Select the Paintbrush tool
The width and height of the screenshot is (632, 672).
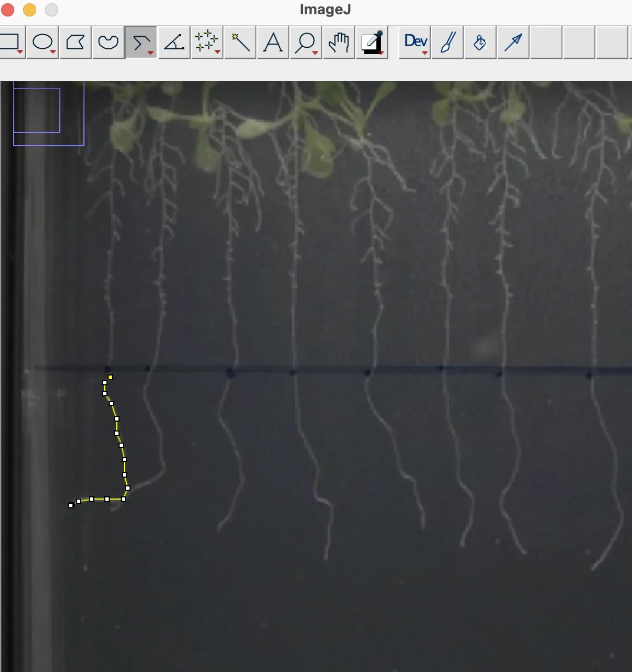[x=448, y=42]
